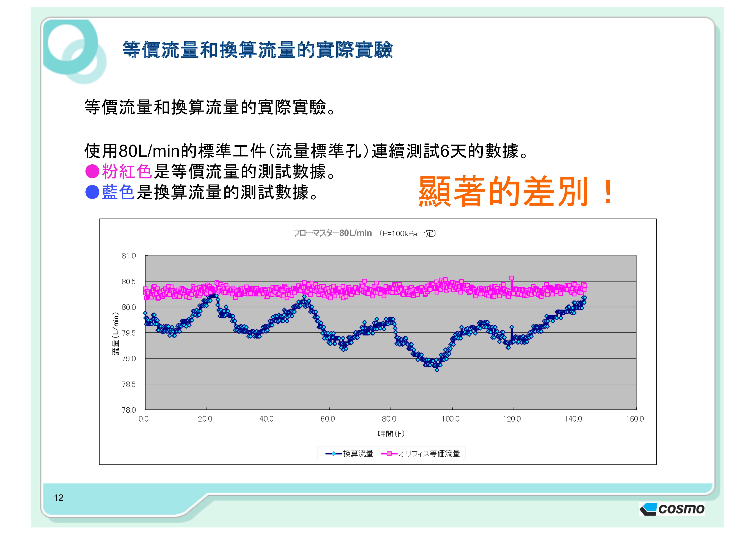Click the blue bullet circle
The height and width of the screenshot is (535, 756).
[x=92, y=192]
